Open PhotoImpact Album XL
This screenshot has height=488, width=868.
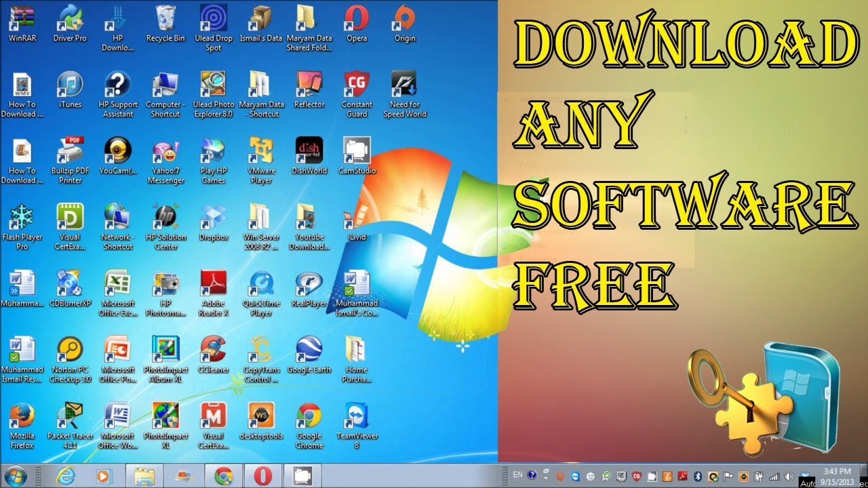pos(165,360)
